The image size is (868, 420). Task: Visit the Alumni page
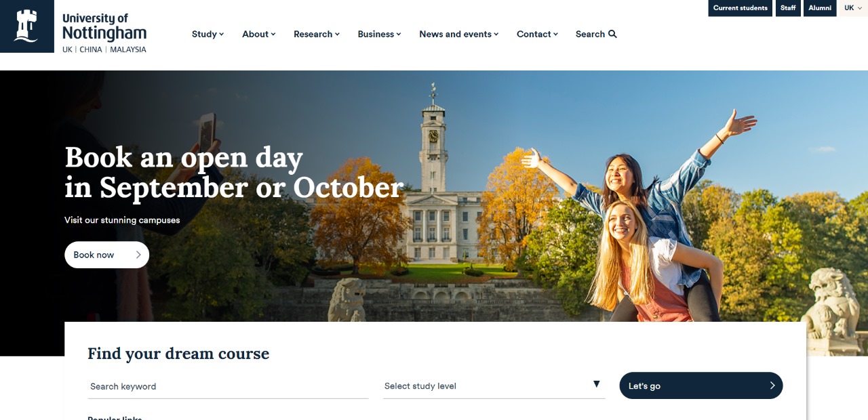tap(820, 8)
